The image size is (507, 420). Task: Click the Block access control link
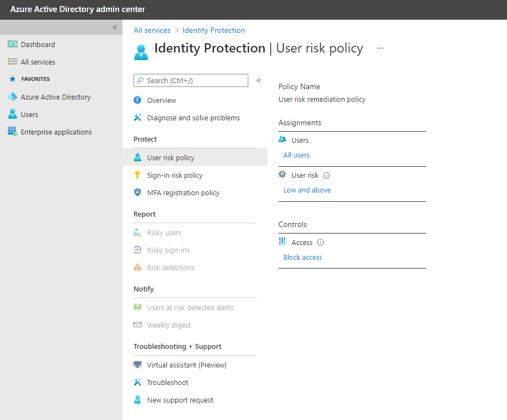[302, 257]
